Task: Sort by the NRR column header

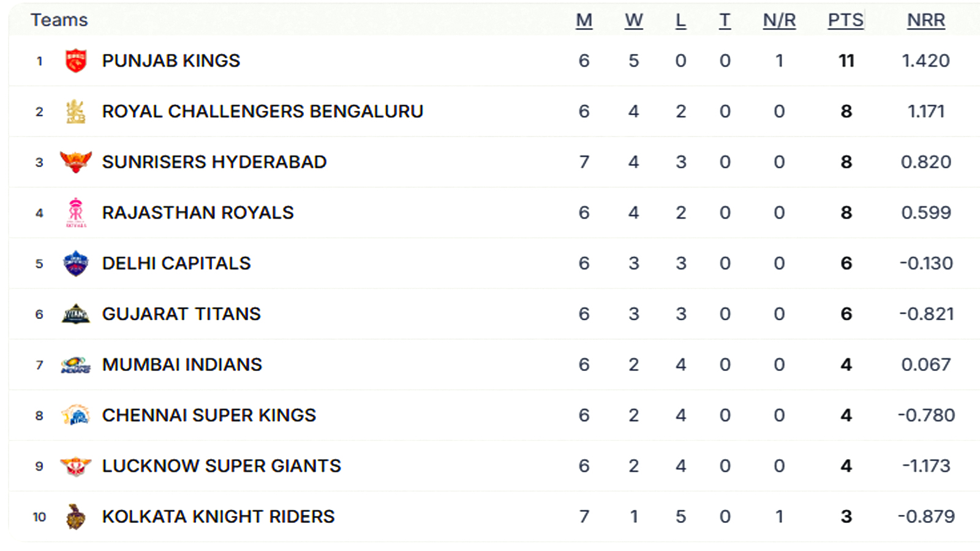Action: tap(926, 20)
